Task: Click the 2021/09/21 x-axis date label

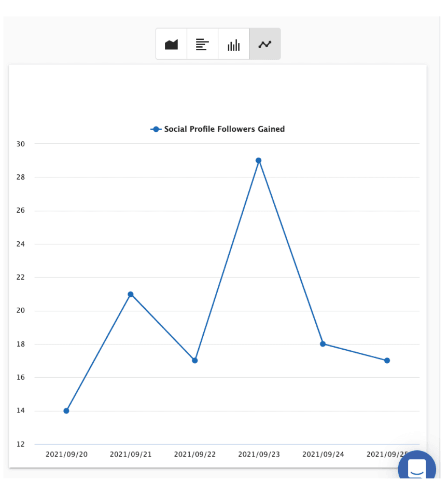Action: point(131,455)
